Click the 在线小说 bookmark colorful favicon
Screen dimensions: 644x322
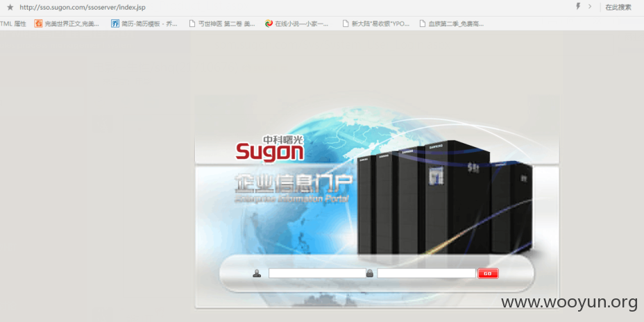point(269,24)
